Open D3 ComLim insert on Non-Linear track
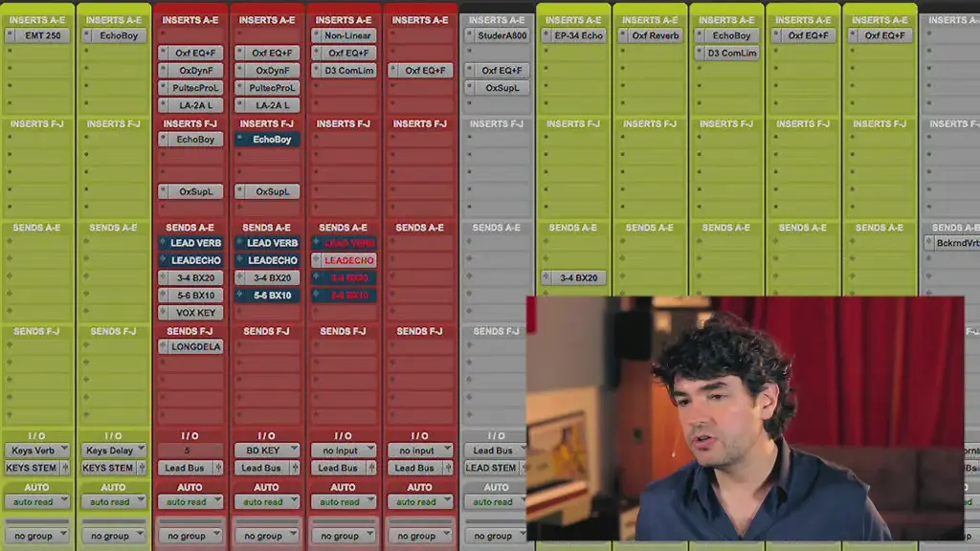The image size is (980, 551). click(348, 70)
